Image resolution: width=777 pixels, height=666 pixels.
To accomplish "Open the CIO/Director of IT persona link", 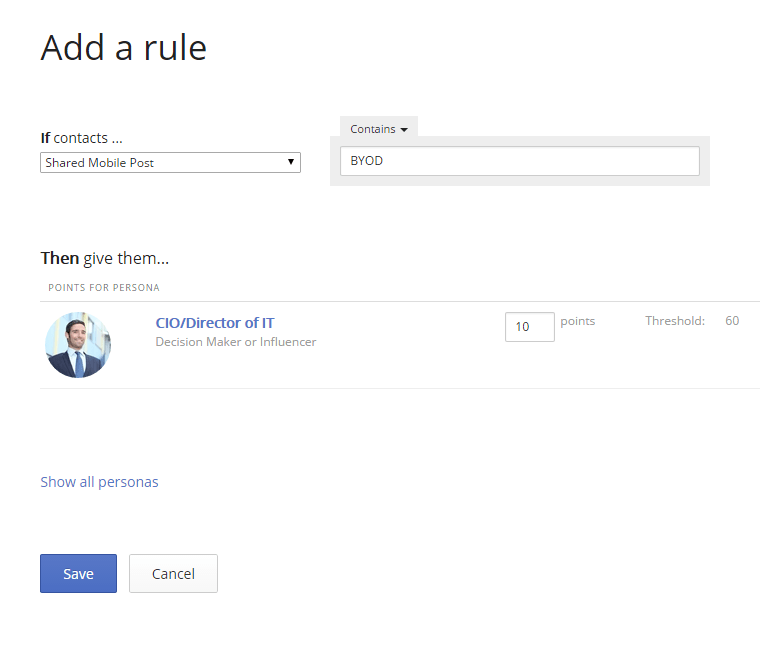I will point(215,323).
